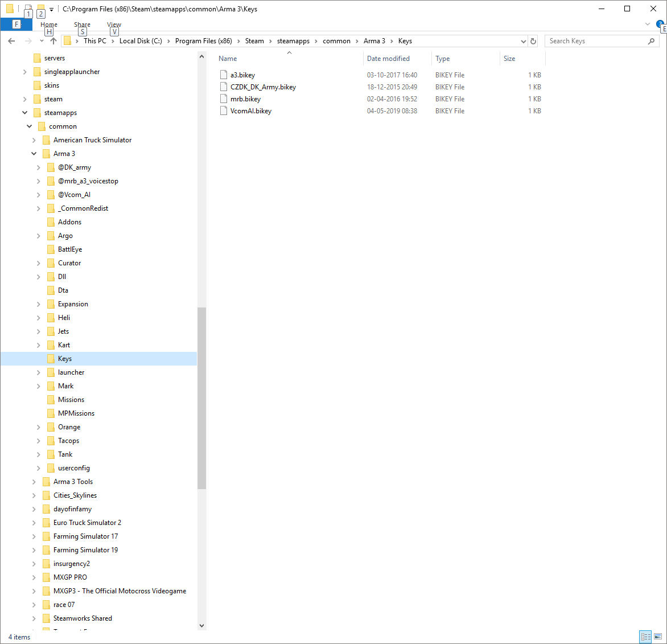Expand the American Truck Simulator node

coord(34,140)
